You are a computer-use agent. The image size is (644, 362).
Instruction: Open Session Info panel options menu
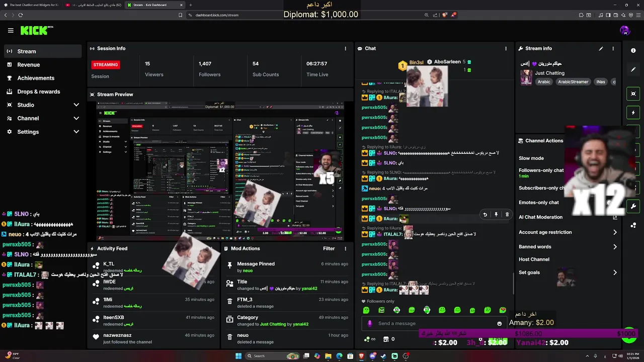pos(345,49)
